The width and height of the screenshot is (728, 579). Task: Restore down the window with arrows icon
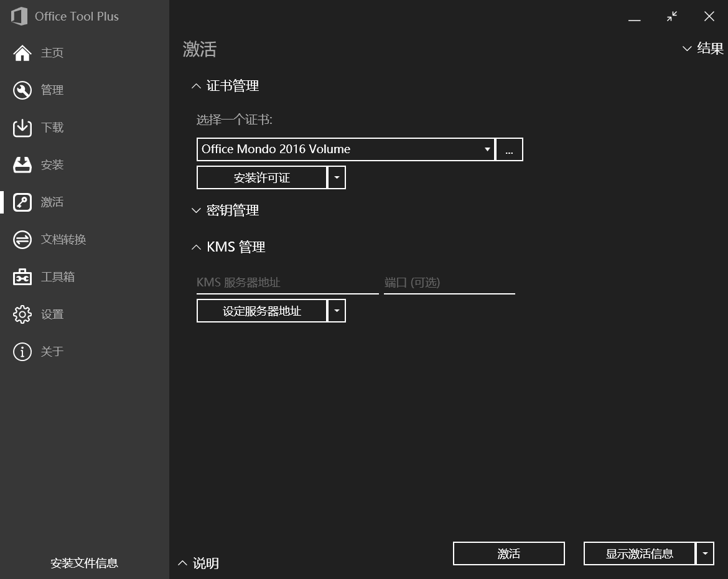tap(672, 17)
